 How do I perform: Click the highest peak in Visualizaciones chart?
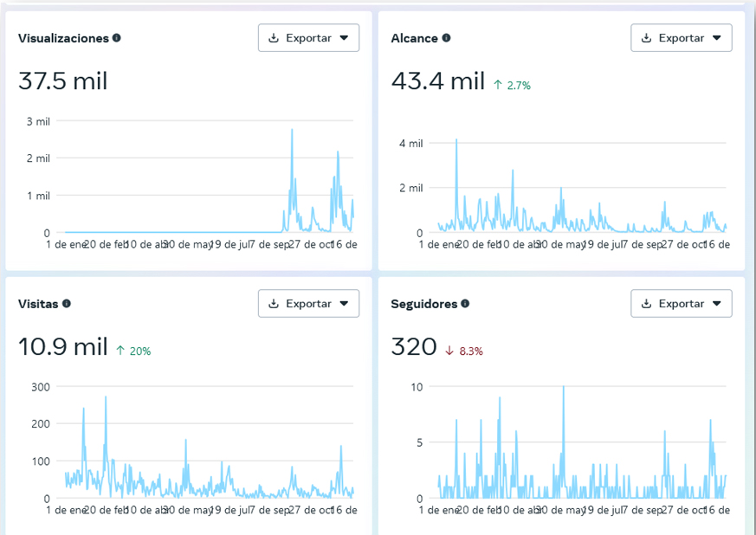(292, 130)
